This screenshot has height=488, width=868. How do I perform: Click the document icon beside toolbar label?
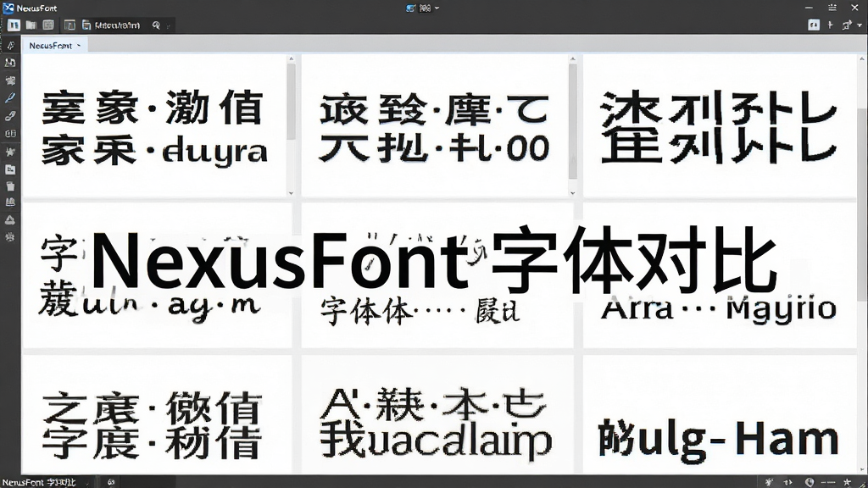pyautogui.click(x=86, y=25)
